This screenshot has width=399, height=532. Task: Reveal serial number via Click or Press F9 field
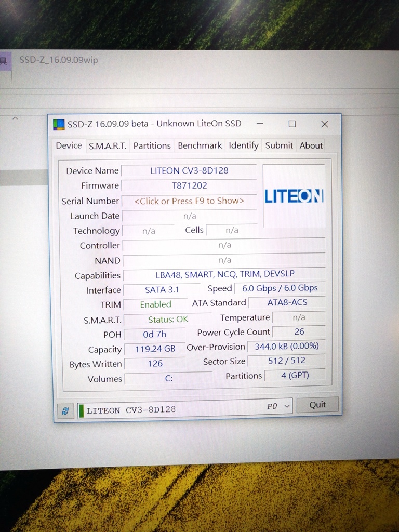click(189, 201)
